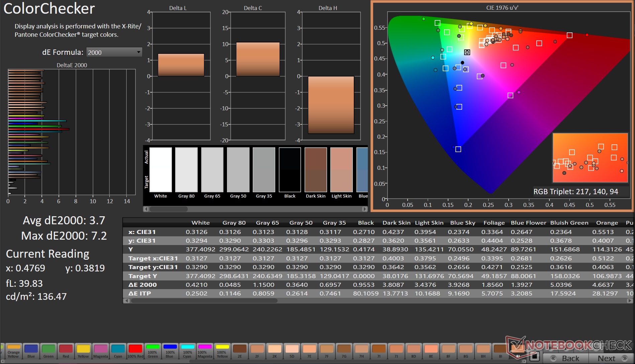This screenshot has height=364, width=635.
Task: Select the 8E skin tone patch
Action: tap(431, 351)
